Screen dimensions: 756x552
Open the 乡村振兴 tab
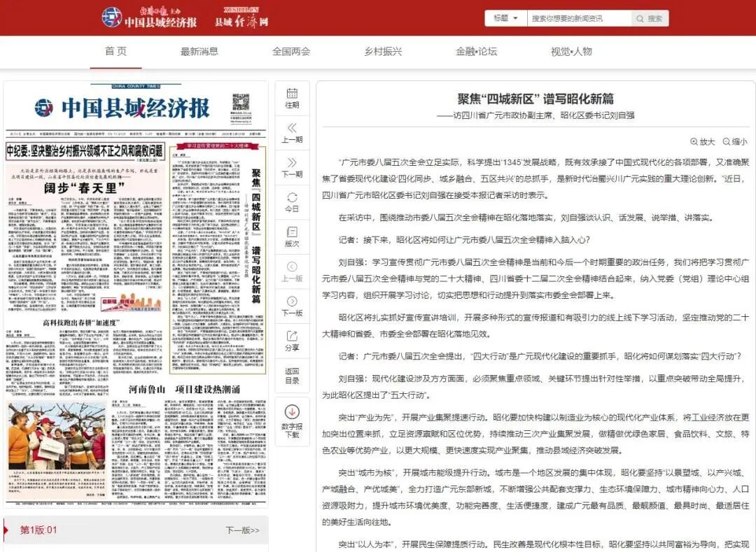[x=383, y=52]
